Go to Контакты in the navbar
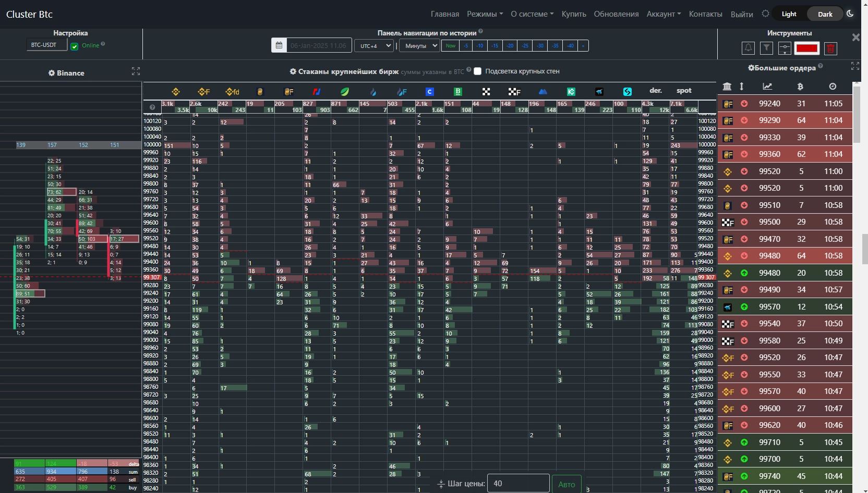Screen dimensions: 868x493 tap(705, 14)
